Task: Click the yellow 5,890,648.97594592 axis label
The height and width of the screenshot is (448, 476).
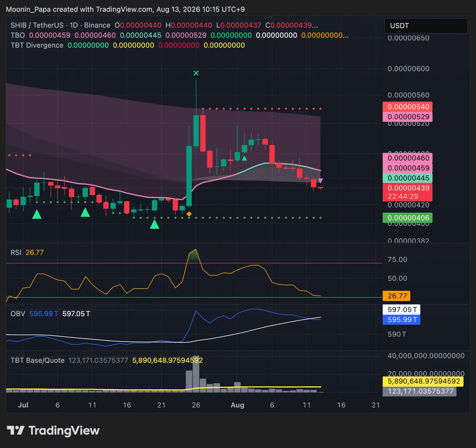Action: 423,381
